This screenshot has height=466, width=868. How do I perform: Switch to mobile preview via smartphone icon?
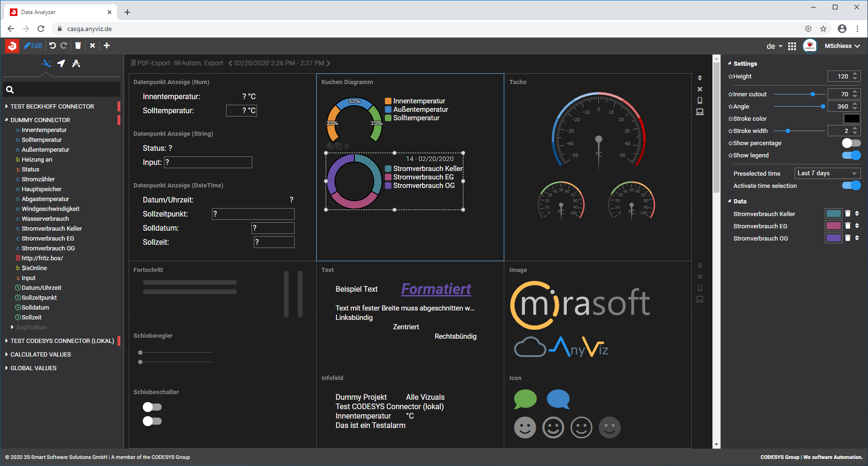700,101
